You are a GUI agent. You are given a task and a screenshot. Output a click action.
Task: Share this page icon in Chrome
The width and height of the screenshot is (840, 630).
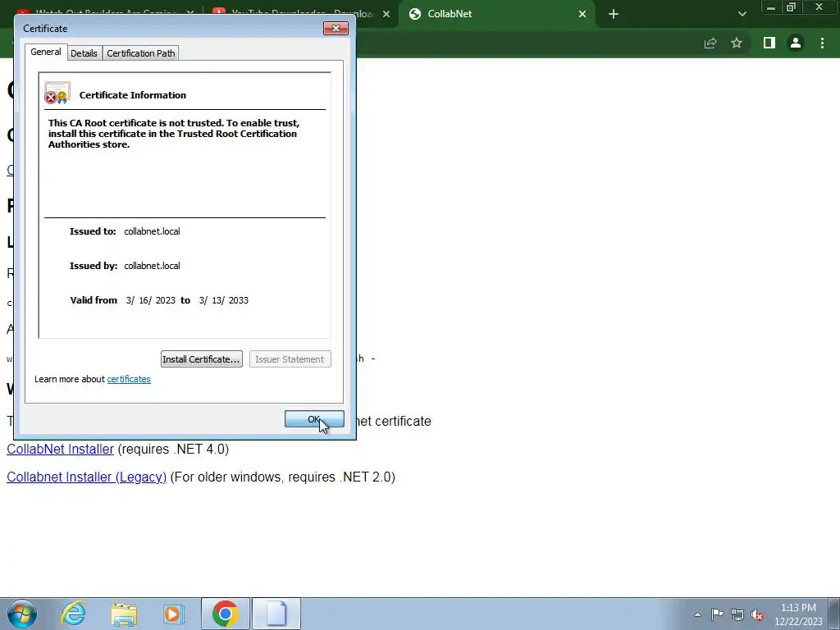710,43
